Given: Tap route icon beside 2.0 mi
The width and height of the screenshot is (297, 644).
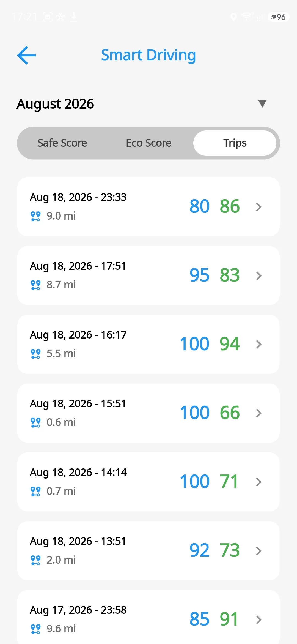Looking at the screenshot, I should 35,560.
